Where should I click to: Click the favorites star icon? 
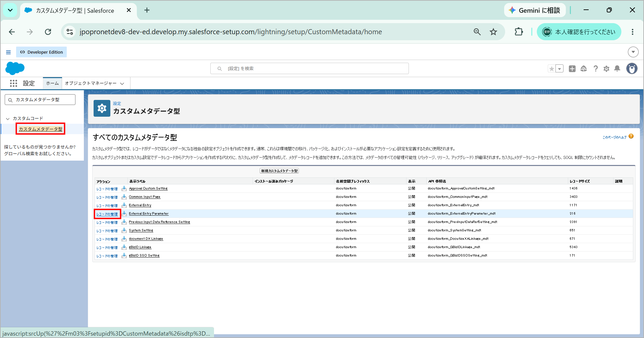pos(551,69)
